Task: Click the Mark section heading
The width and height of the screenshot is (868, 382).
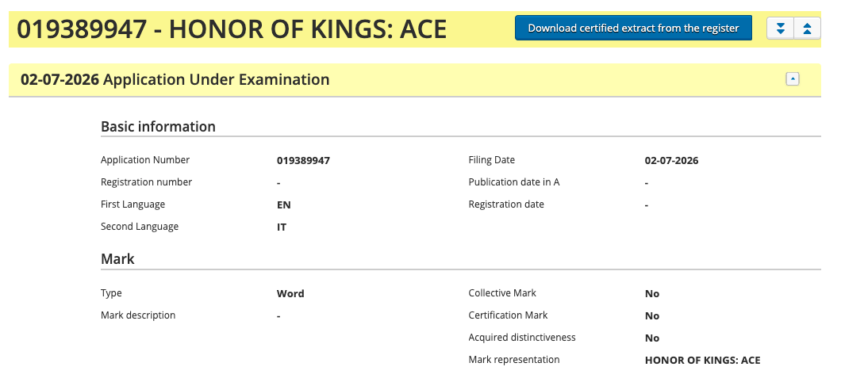Action: click(117, 258)
